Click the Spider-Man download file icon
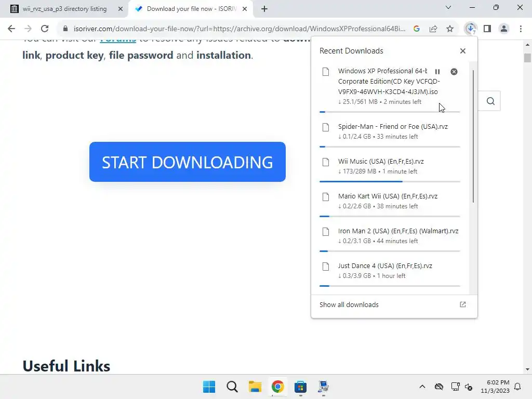 click(326, 127)
